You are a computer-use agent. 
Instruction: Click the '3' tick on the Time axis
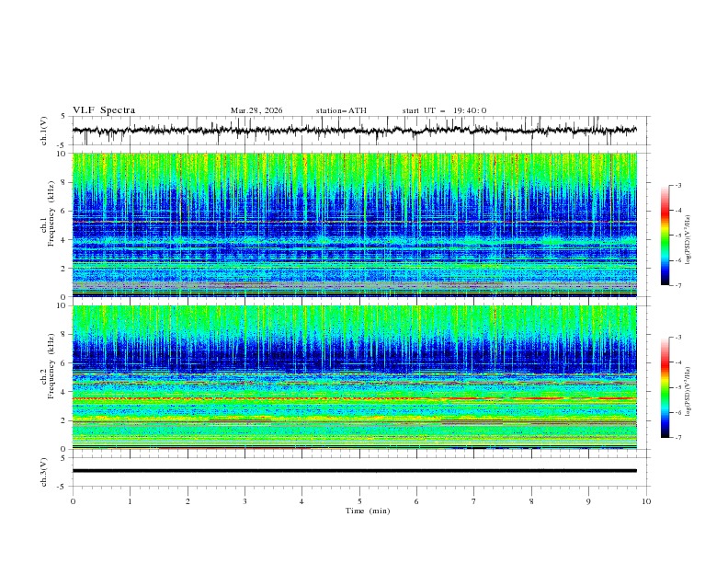pos(245,501)
